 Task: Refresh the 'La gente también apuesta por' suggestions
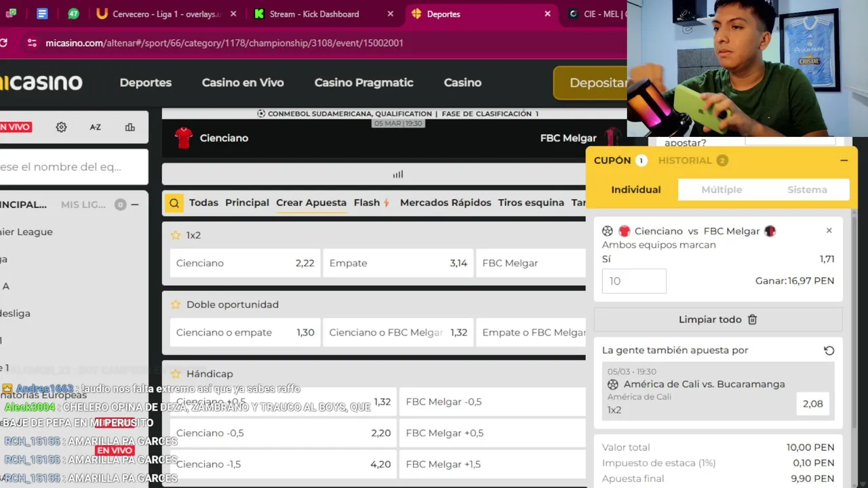(829, 350)
